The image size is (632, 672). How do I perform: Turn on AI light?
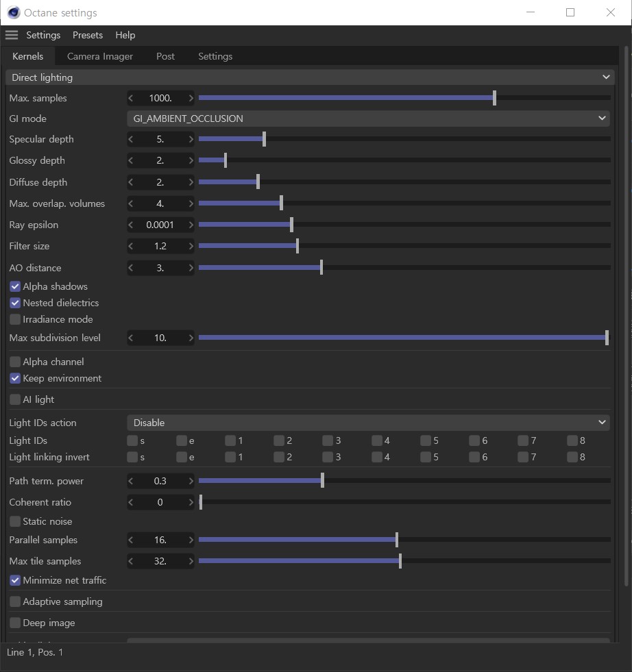pyautogui.click(x=15, y=399)
